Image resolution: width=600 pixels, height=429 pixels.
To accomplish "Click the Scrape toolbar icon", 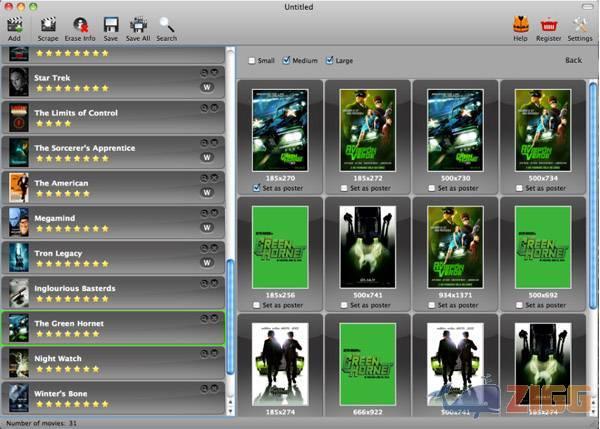I will pos(48,24).
